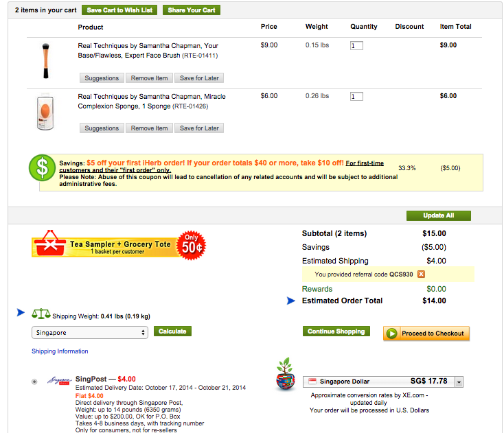Click the Share Your Cart button
Screen dimensions: 504x433
[192, 10]
